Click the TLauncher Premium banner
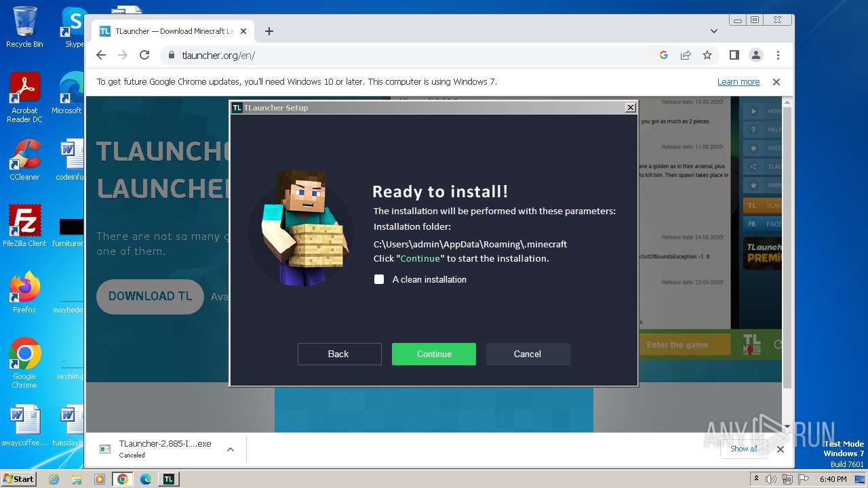Screen dimensions: 868x488 762,253
